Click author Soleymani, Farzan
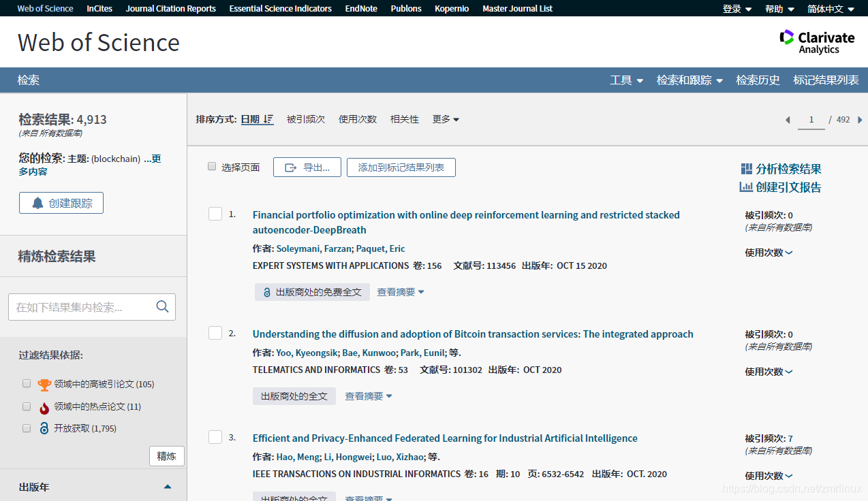The height and width of the screenshot is (501, 868). pyautogui.click(x=313, y=248)
